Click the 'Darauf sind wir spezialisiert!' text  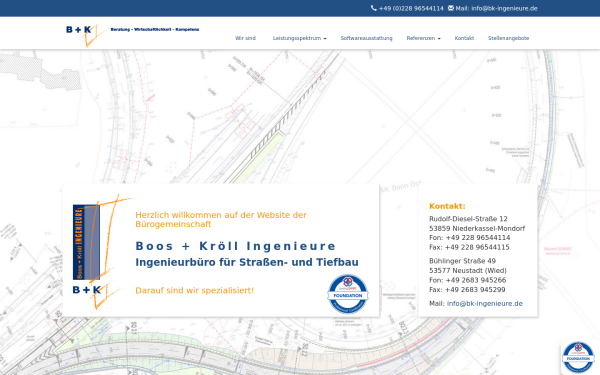click(x=194, y=290)
